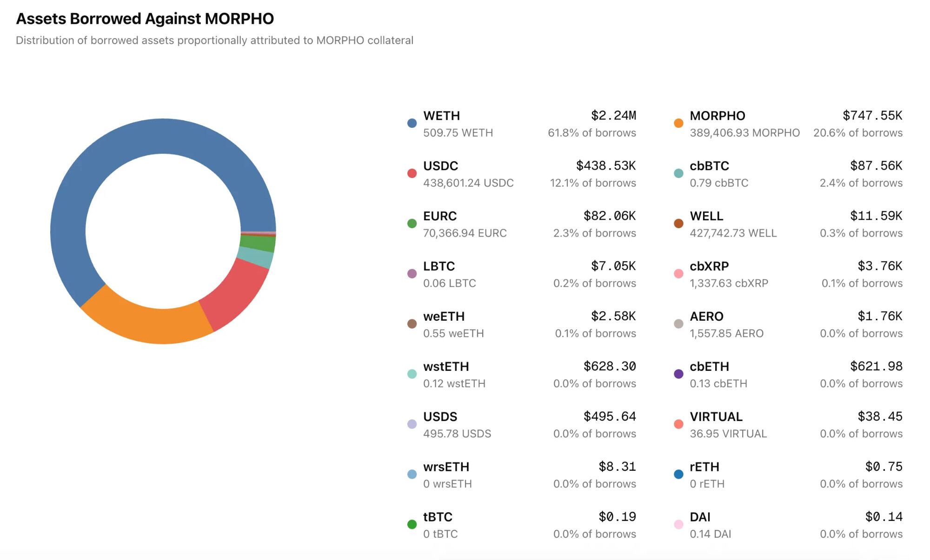Click the blue WETH legend dot
930x560 pixels.
pos(412,123)
